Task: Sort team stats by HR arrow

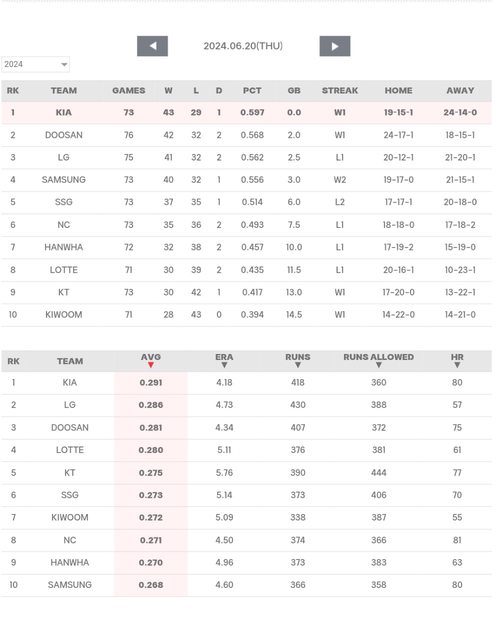Action: coord(457,365)
